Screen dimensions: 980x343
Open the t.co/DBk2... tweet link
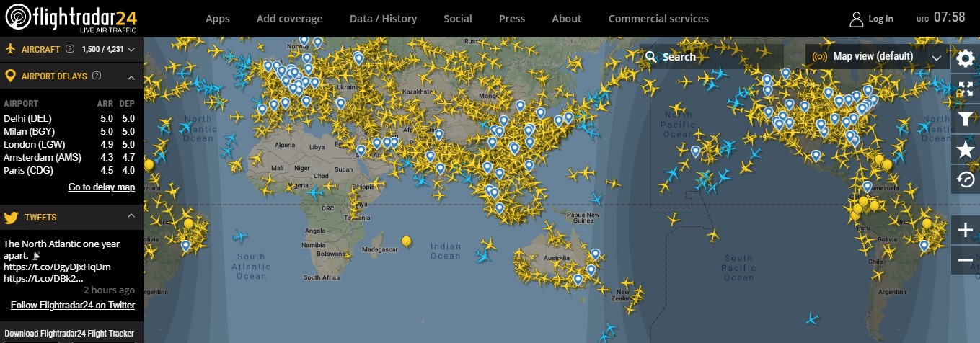pos(43,279)
